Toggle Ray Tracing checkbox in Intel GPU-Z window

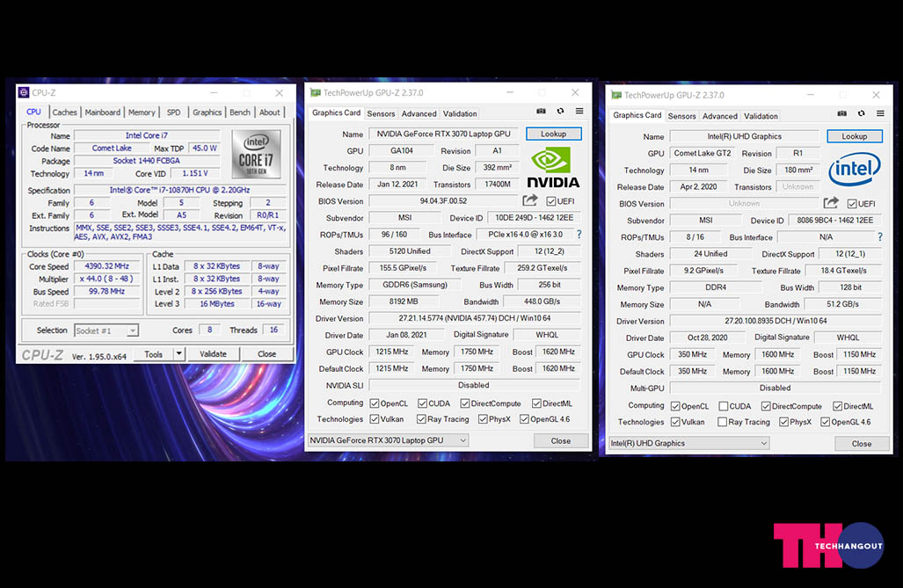722,422
